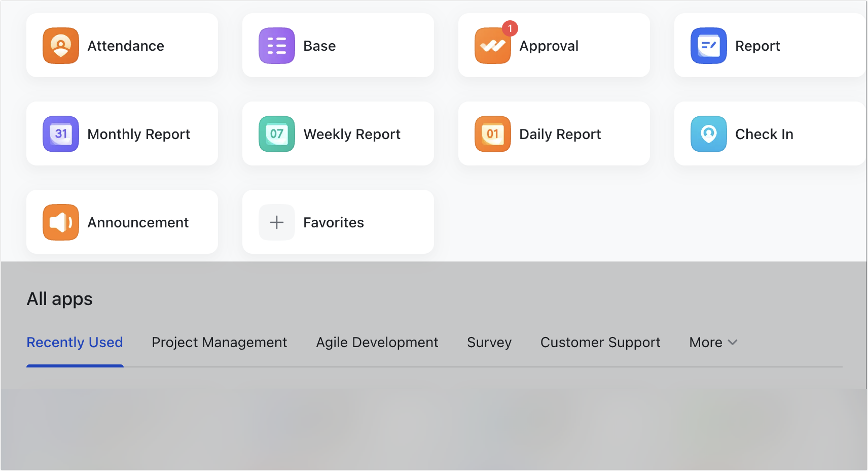Switch to the Agile Development tab
Screen dimensions: 868x471
(x=377, y=342)
